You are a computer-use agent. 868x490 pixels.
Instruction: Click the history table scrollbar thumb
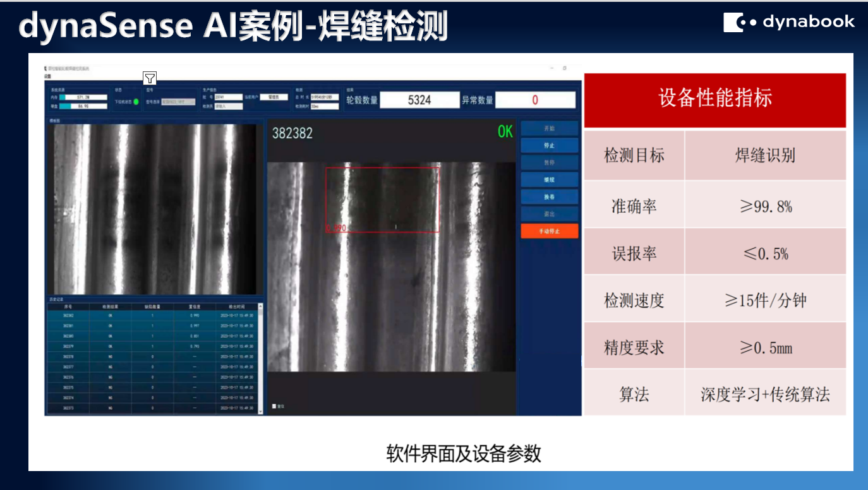(260, 312)
